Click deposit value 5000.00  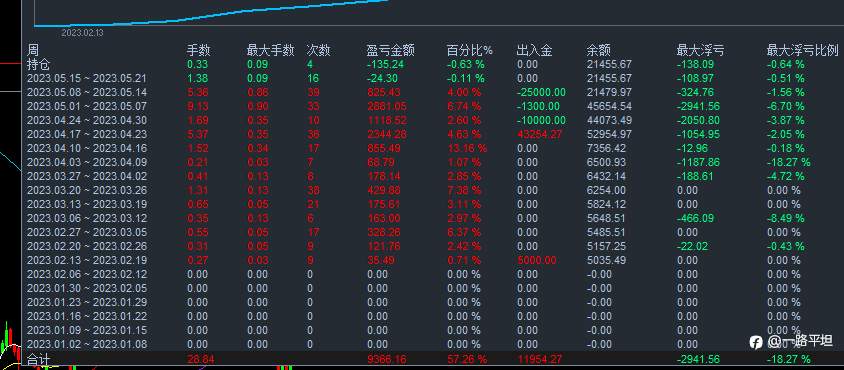(x=537, y=261)
